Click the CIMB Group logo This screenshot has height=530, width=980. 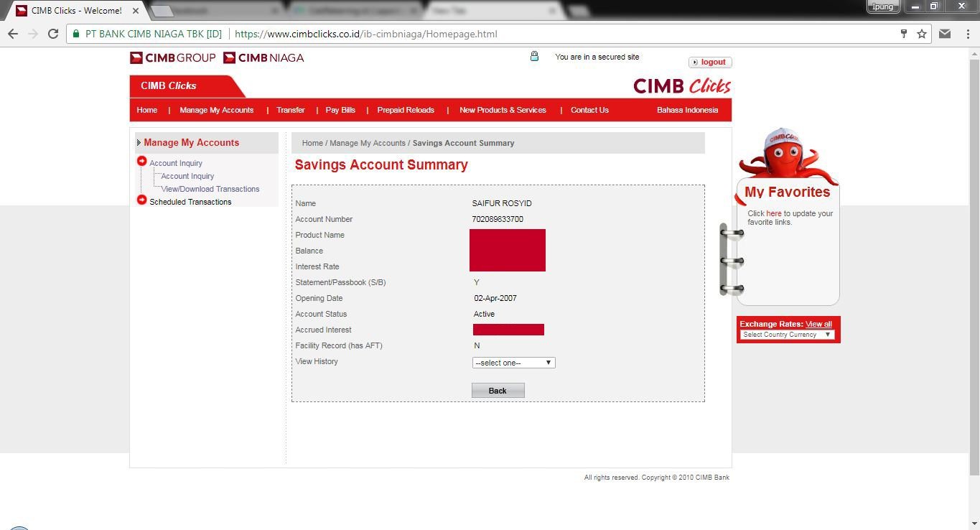pyautogui.click(x=172, y=57)
